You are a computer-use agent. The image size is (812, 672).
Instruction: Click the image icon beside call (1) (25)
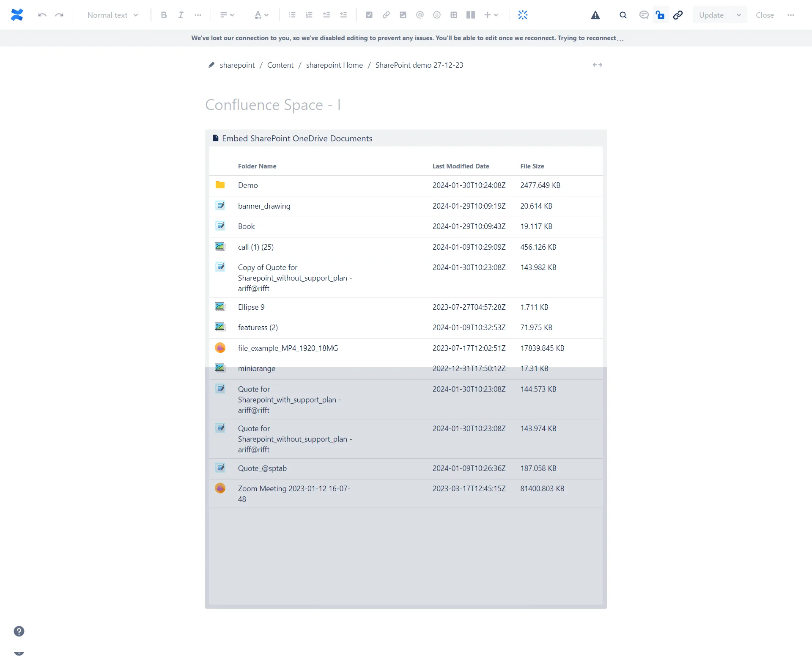[220, 246]
